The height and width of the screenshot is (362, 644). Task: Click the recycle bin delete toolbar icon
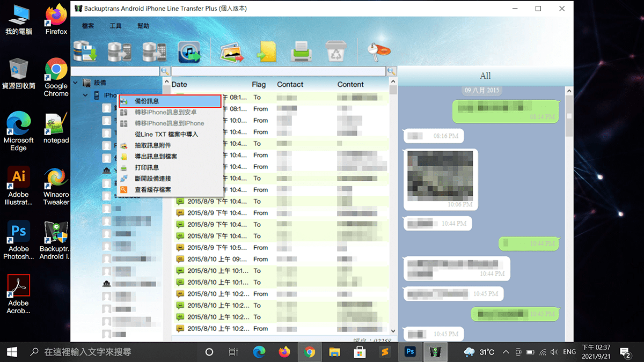pyautogui.click(x=335, y=51)
